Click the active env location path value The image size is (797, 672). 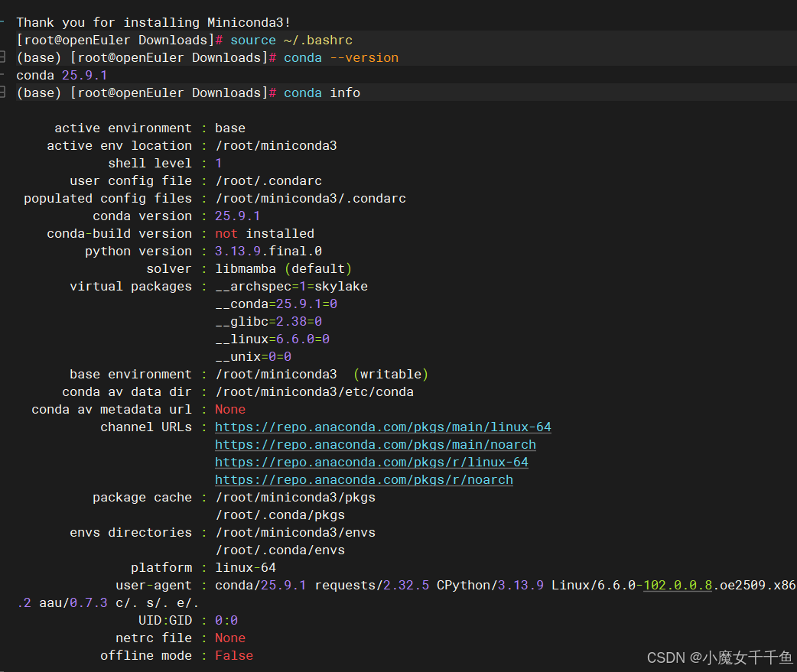click(276, 146)
